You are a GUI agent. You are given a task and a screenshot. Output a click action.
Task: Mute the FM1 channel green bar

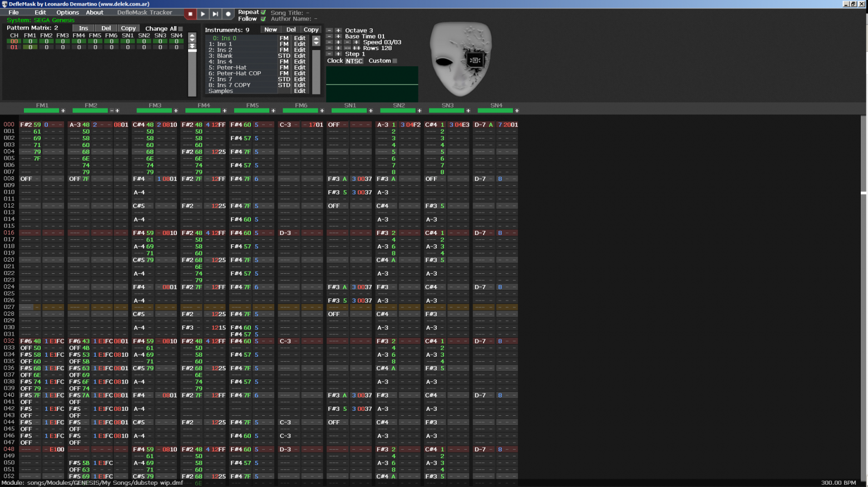[x=41, y=111]
